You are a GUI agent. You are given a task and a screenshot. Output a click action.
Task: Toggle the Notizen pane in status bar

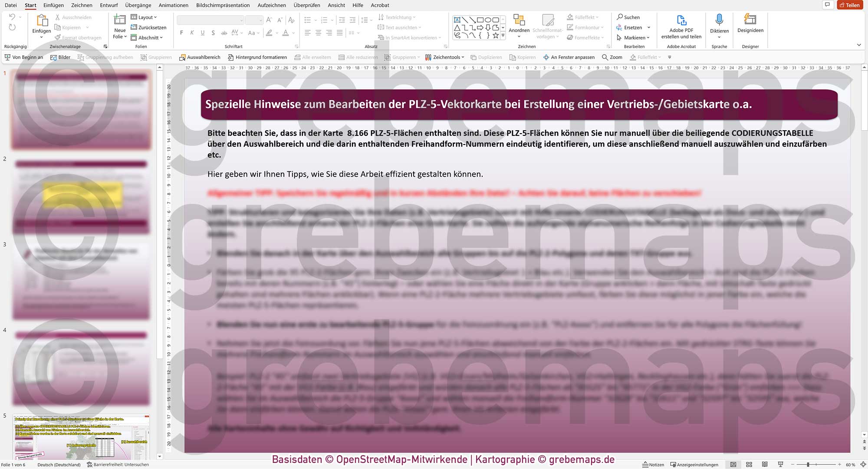(x=653, y=465)
